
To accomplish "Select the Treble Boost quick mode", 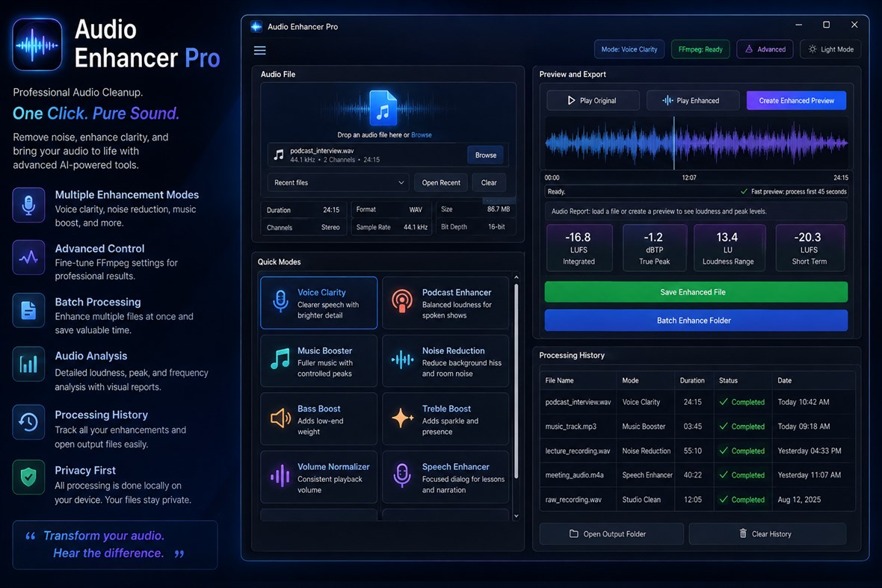I will [x=445, y=419].
